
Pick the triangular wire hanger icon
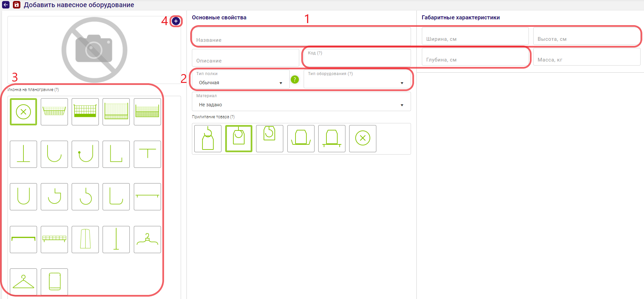coord(23,282)
